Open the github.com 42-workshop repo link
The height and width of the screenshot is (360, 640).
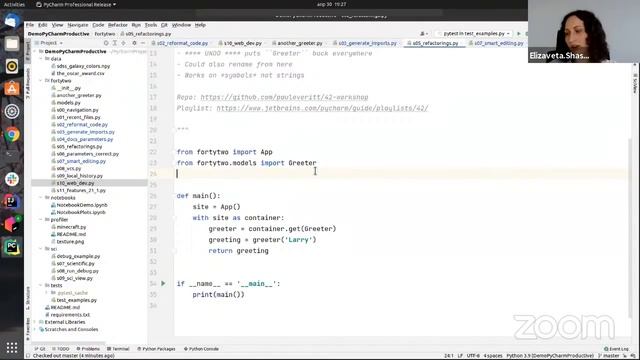click(x=284, y=97)
